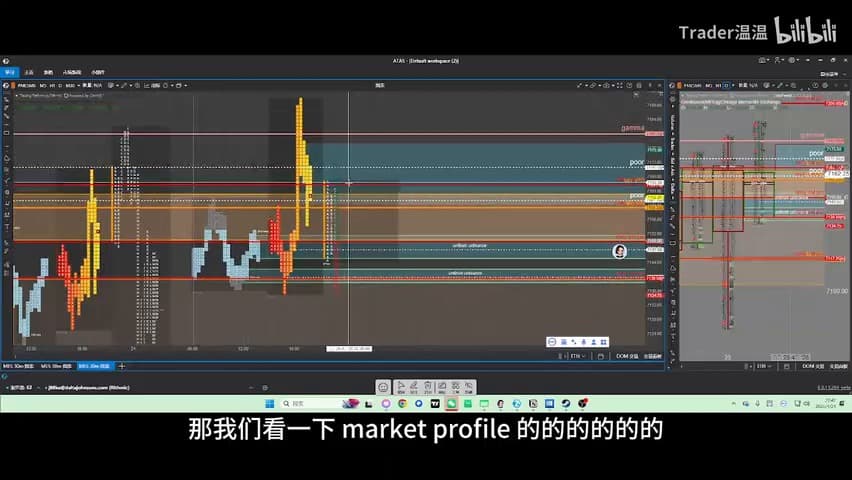Open the indicators list dropdown arrow
This screenshot has height=480, width=852.
(x=117, y=85)
